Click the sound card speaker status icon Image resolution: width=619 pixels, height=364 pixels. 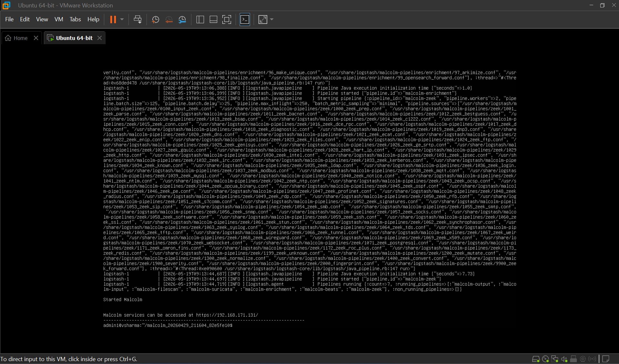[564, 359]
